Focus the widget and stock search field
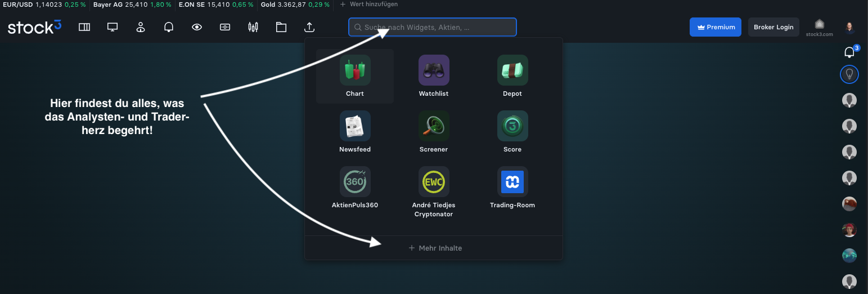Screen dimensions: 868x294 click(x=432, y=27)
